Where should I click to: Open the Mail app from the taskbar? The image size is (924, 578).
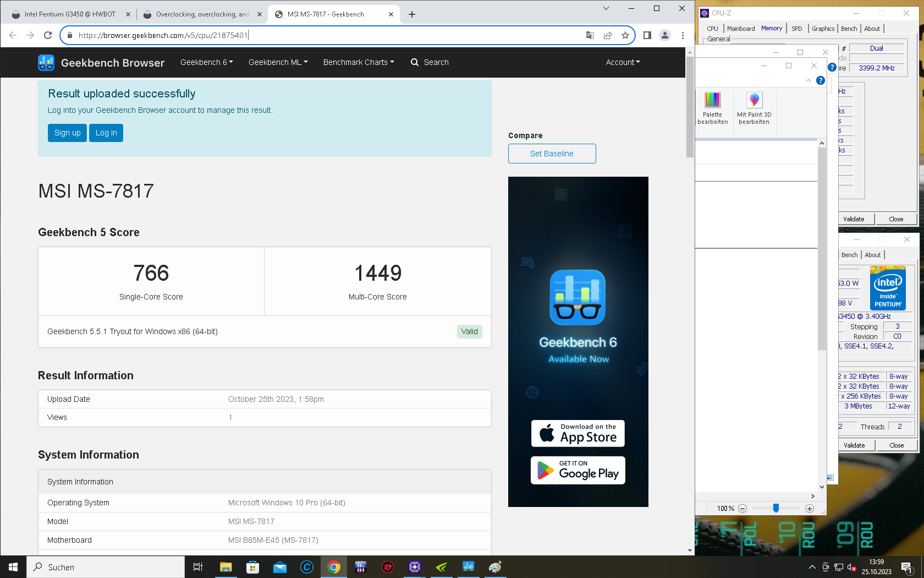point(280,567)
